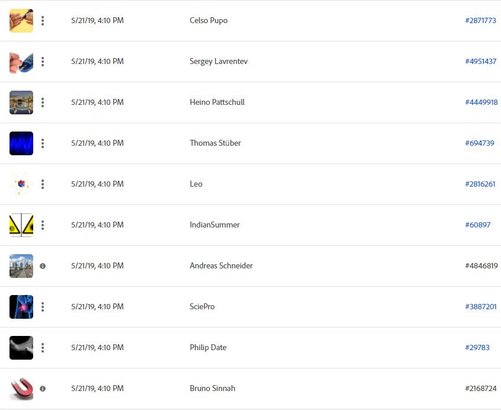This screenshot has width=501, height=410.
Task: Open asset link #4951437
Action: click(481, 61)
